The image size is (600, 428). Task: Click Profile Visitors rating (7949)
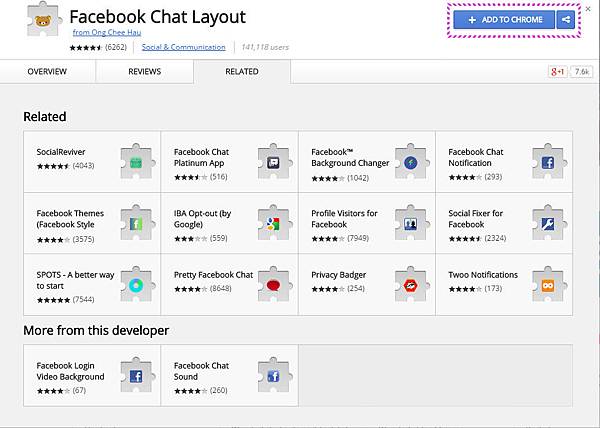[x=340, y=239]
